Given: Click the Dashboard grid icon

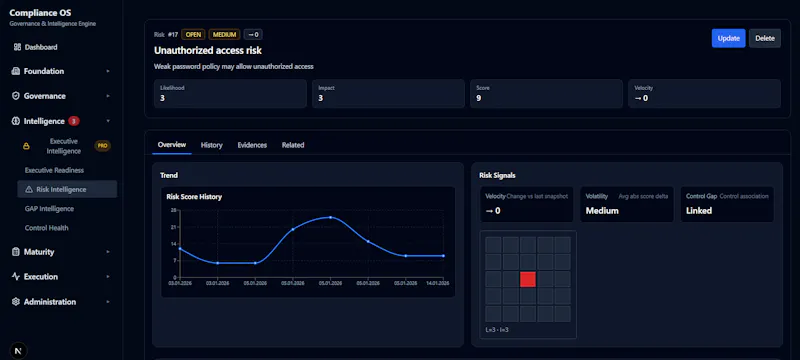Looking at the screenshot, I should pos(17,47).
